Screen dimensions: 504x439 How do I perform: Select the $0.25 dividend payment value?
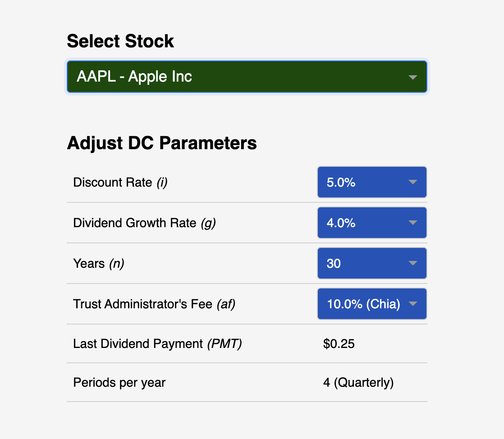[x=339, y=344]
